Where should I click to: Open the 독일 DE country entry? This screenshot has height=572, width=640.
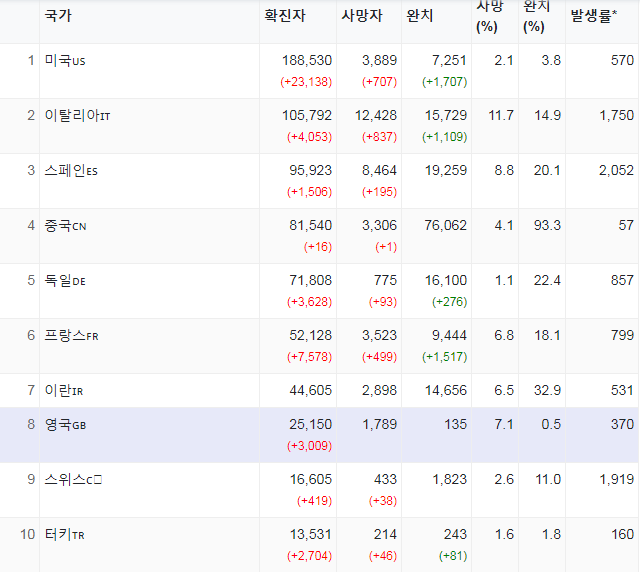[65, 281]
